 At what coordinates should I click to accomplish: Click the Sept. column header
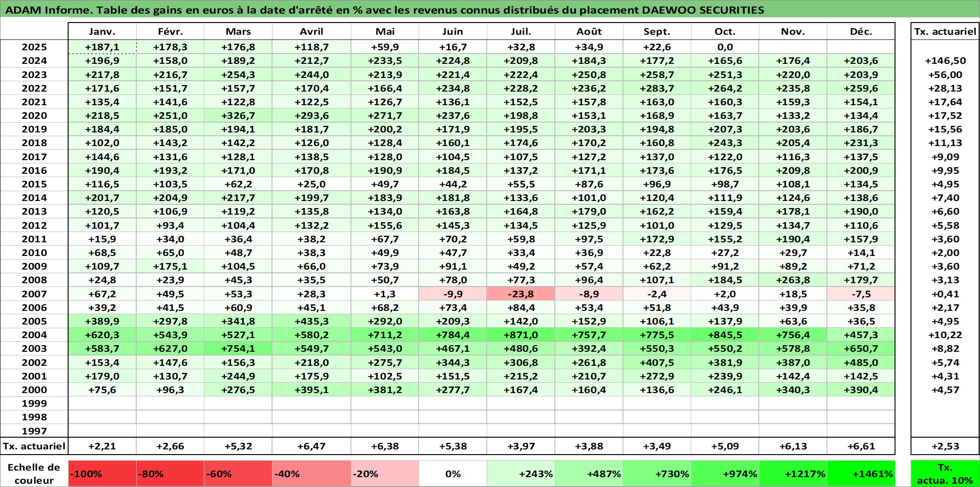tap(657, 31)
